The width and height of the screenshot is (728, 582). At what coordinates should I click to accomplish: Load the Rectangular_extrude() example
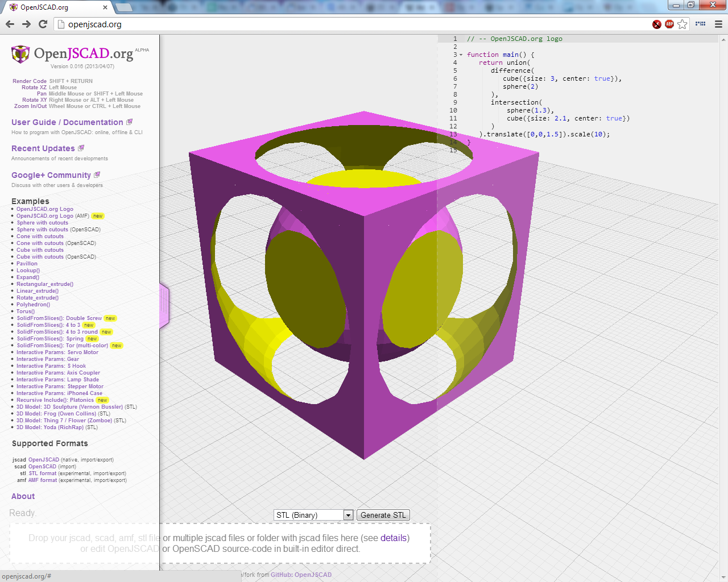coord(45,284)
